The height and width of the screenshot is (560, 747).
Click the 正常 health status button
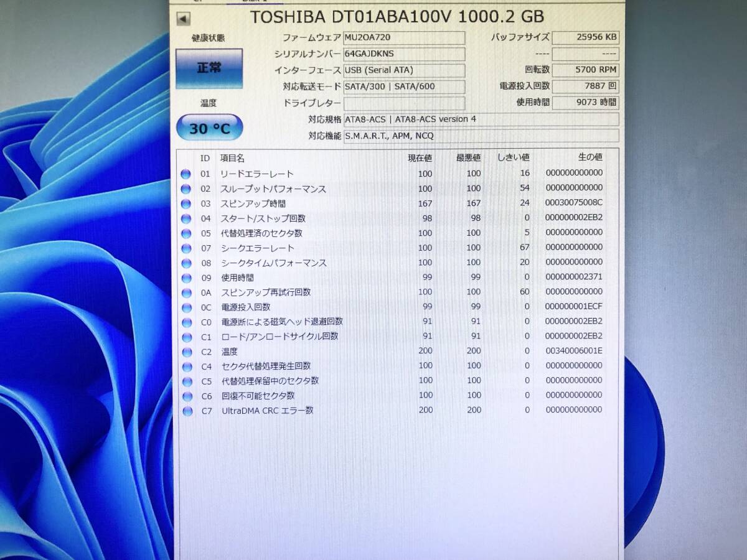click(x=209, y=68)
